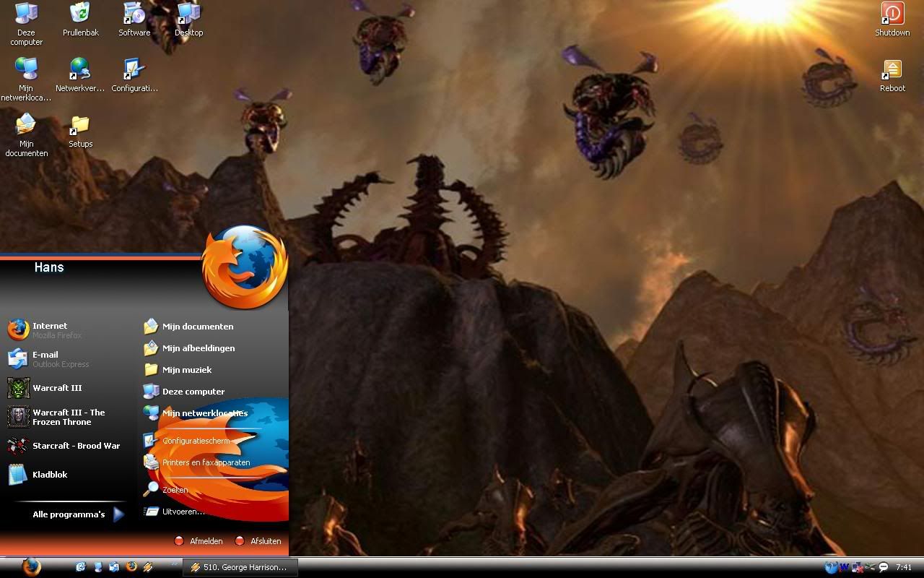The height and width of the screenshot is (578, 924).
Task: Launch Outlook Express from the quick launch bar
Action: coord(114,567)
